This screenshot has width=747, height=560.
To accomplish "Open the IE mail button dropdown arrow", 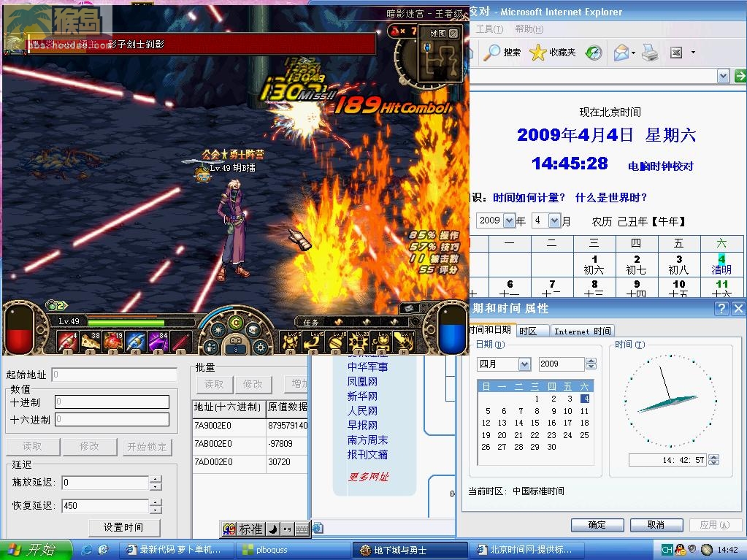I will pos(633,53).
